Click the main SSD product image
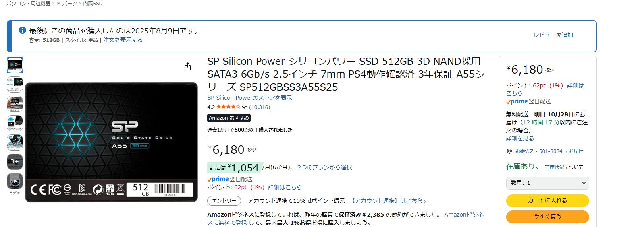The image size is (644, 227). [x=112, y=142]
